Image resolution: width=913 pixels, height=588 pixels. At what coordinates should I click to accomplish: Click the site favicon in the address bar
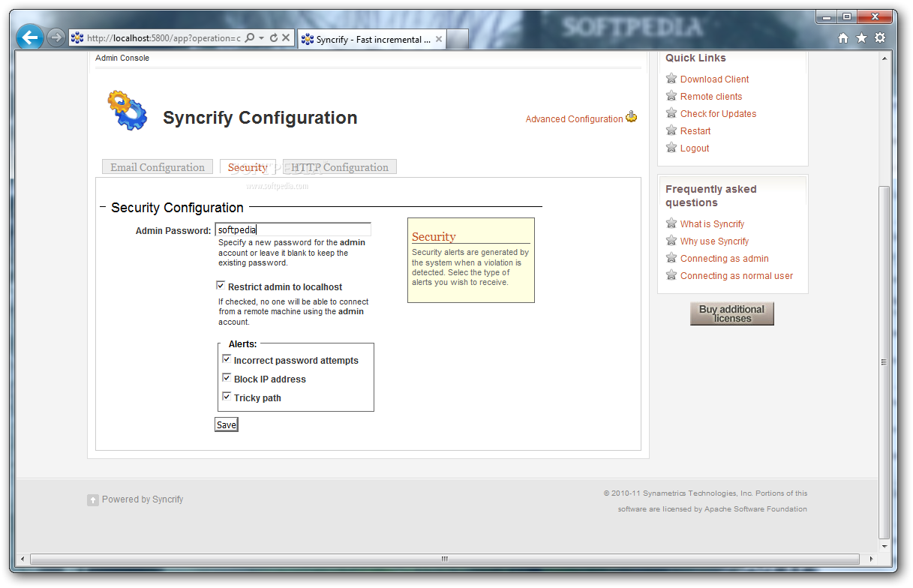[x=77, y=37]
